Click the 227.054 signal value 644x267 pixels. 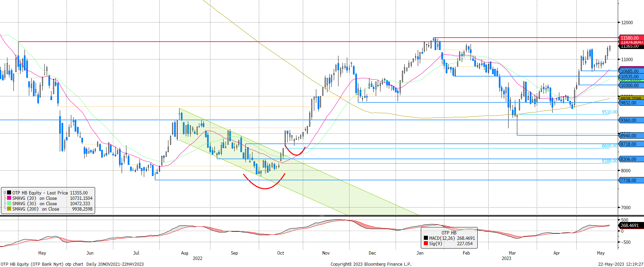(x=465, y=243)
